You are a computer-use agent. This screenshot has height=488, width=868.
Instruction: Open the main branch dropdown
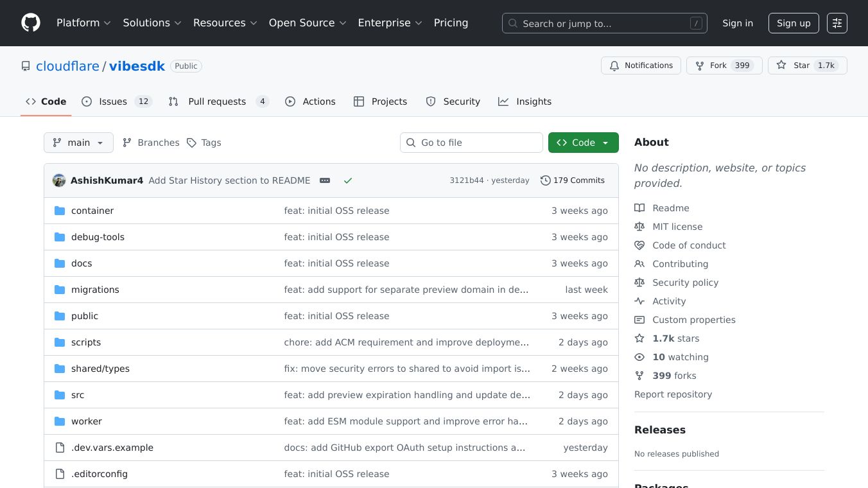[x=78, y=143]
